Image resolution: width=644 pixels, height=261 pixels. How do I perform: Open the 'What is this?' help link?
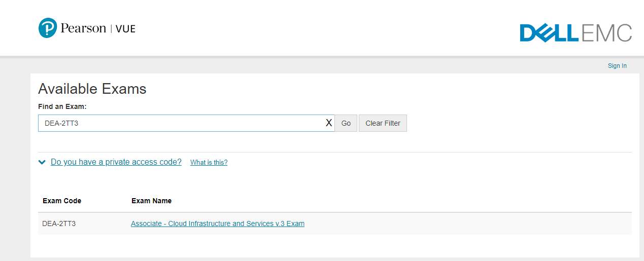(x=209, y=163)
